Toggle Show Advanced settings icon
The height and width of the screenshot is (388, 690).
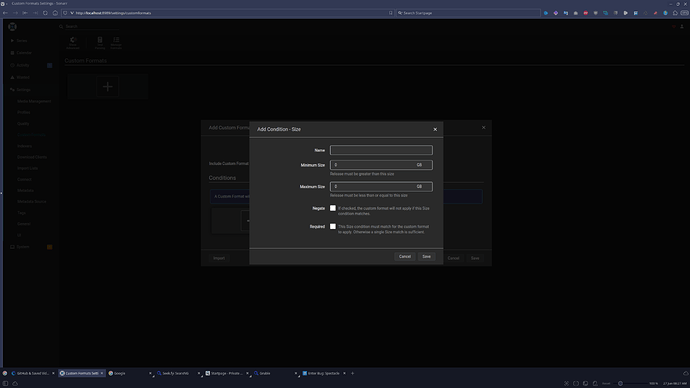[73, 42]
